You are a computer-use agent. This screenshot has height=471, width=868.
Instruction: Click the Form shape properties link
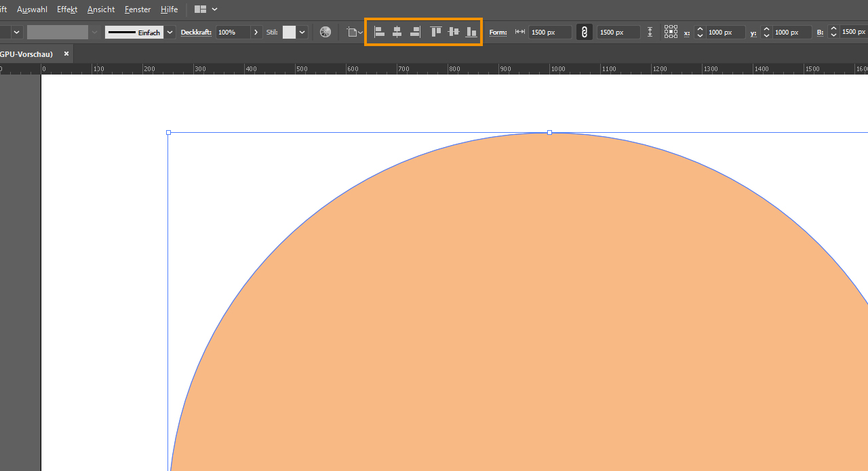coord(498,33)
